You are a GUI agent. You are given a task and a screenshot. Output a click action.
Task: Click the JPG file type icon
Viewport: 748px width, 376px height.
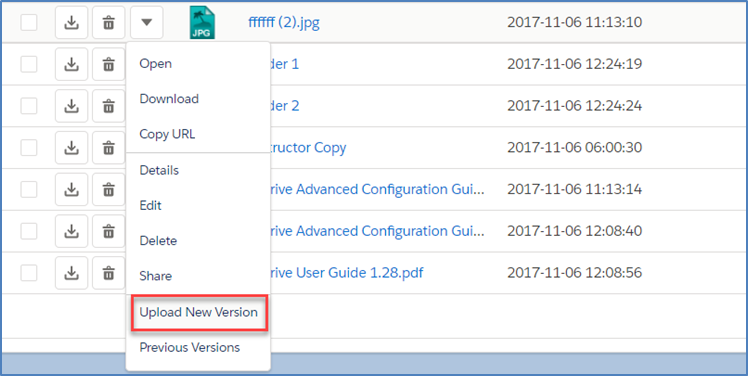coord(202,22)
